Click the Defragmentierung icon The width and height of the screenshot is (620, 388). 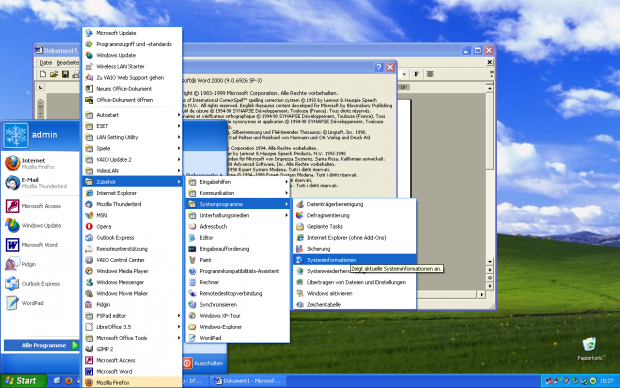pyautogui.click(x=300, y=215)
